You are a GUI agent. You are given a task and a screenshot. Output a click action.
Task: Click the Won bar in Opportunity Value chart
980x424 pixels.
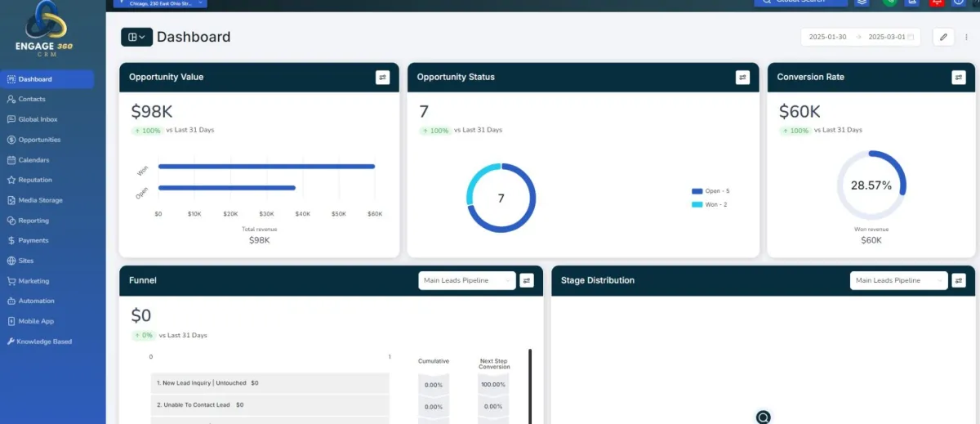266,167
